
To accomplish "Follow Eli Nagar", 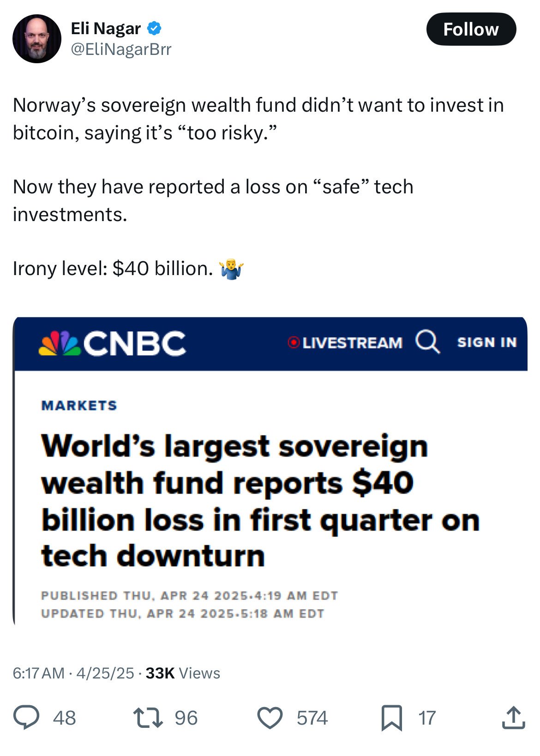I will (471, 29).
